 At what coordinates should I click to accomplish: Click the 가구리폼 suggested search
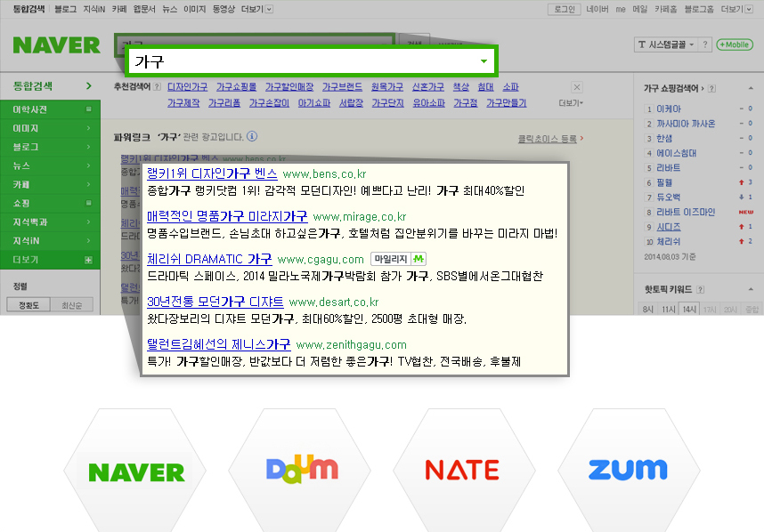click(x=224, y=103)
